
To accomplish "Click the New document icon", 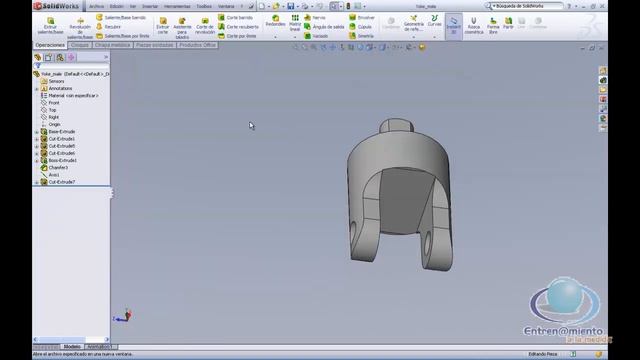I will coord(262,6).
